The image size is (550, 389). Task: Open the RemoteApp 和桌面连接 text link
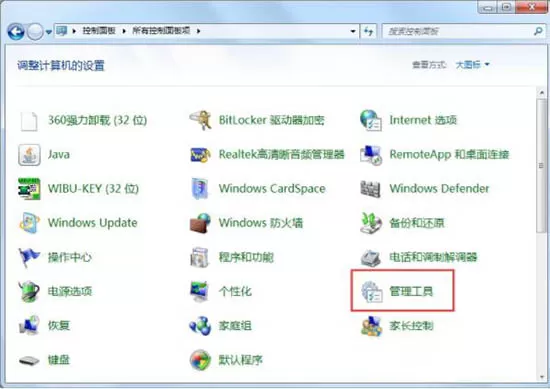tap(449, 154)
